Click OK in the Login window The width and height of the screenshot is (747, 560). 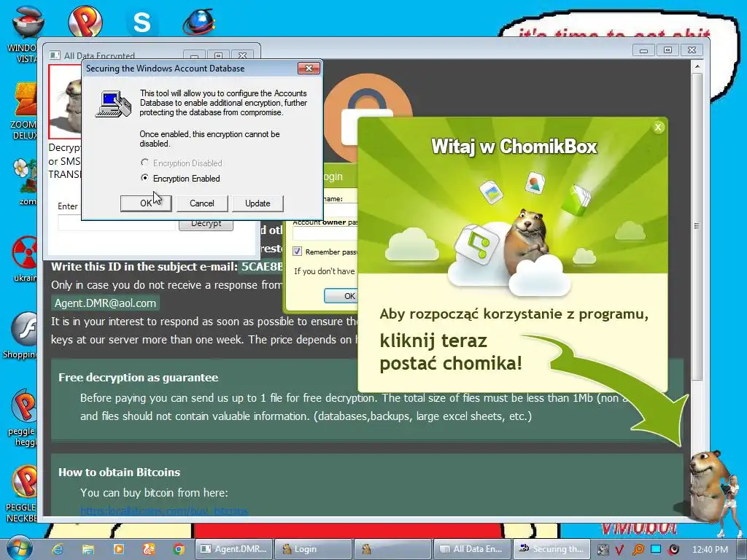[x=340, y=296]
